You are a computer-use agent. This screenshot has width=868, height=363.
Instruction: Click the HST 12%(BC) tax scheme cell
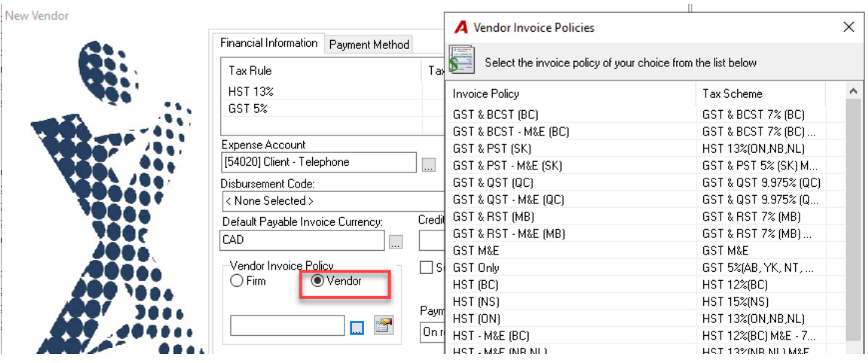click(736, 285)
